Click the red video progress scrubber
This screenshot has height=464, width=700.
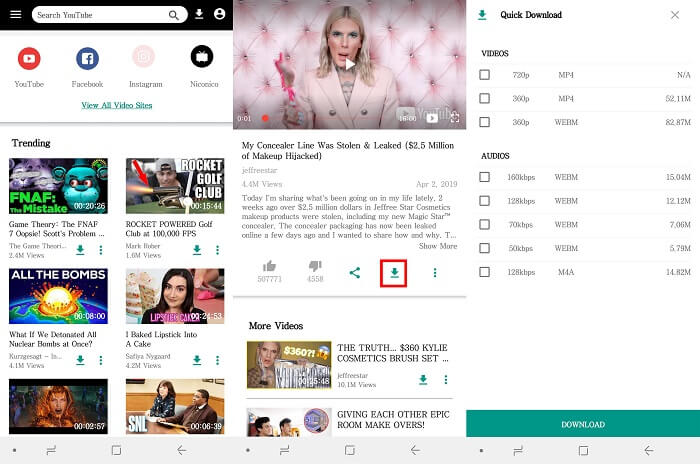pyautogui.click(x=265, y=118)
